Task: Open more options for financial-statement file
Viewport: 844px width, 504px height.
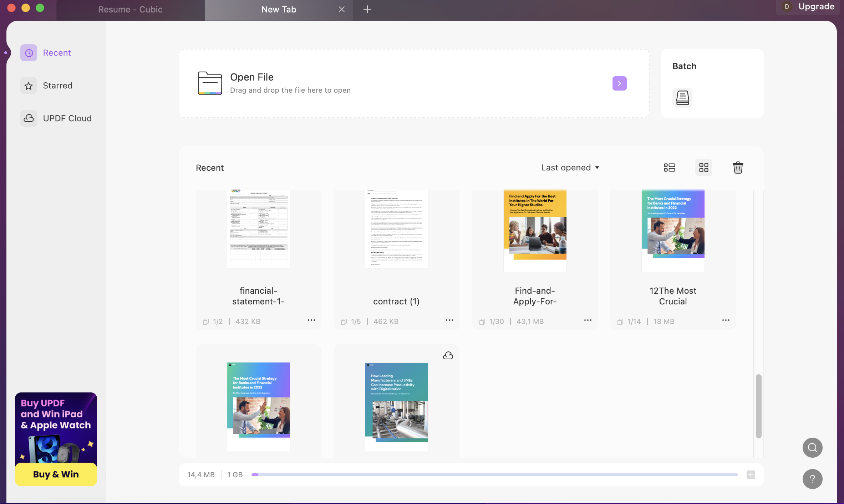Action: pyautogui.click(x=311, y=320)
